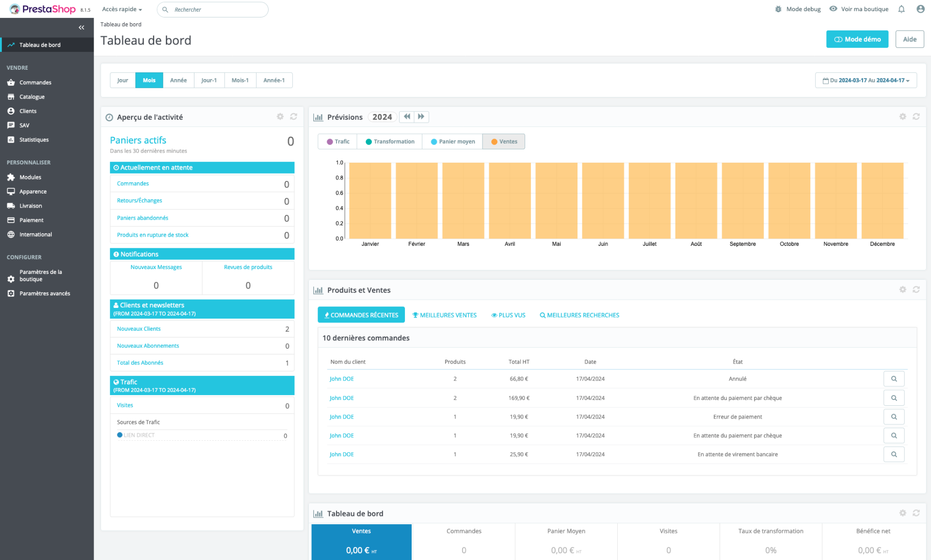Open the Produits et Ventes settings gear

902,289
